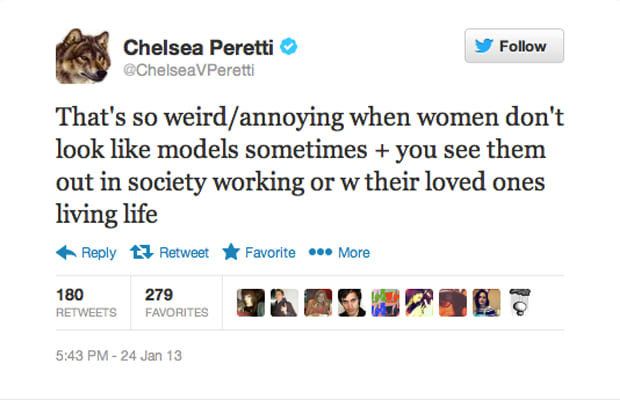This screenshot has height=400, width=620.
Task: View the 180 Retweets count
Action: pyautogui.click(x=86, y=303)
